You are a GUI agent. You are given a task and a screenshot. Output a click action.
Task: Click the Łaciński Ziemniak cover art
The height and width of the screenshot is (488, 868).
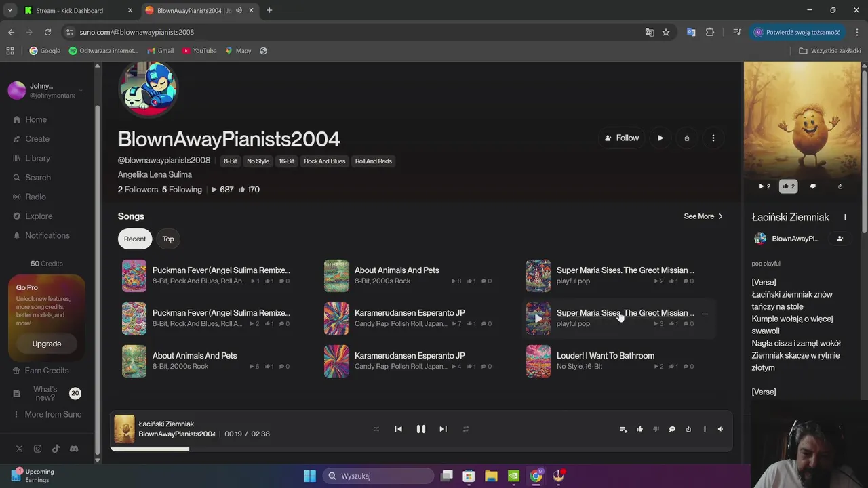(802, 119)
